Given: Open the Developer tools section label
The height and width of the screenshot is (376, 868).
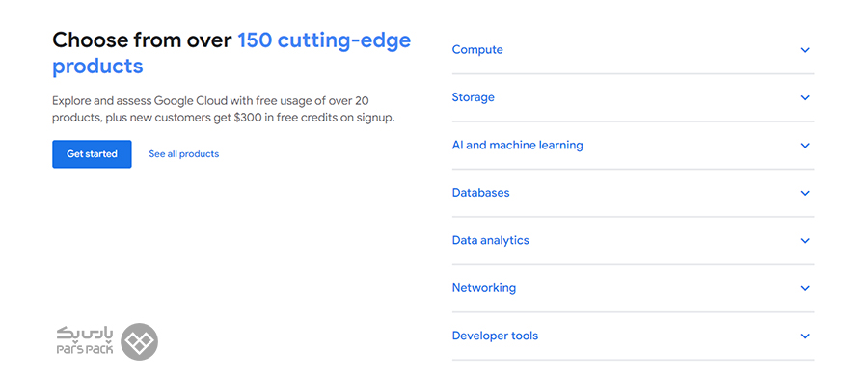Looking at the screenshot, I should [x=495, y=336].
